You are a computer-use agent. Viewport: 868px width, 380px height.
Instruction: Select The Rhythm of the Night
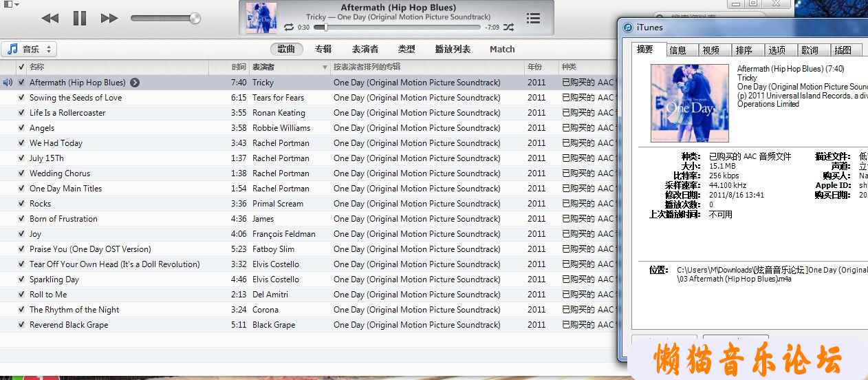[x=74, y=310]
